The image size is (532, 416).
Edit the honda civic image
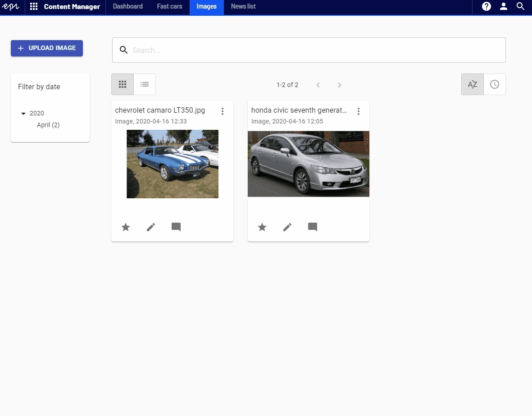(287, 227)
